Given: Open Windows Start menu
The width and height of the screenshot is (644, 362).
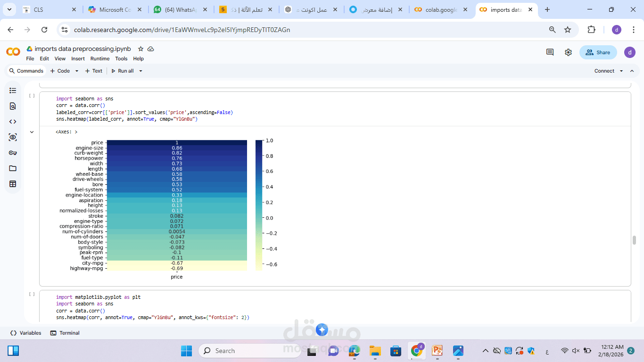Looking at the screenshot, I should [187, 351].
